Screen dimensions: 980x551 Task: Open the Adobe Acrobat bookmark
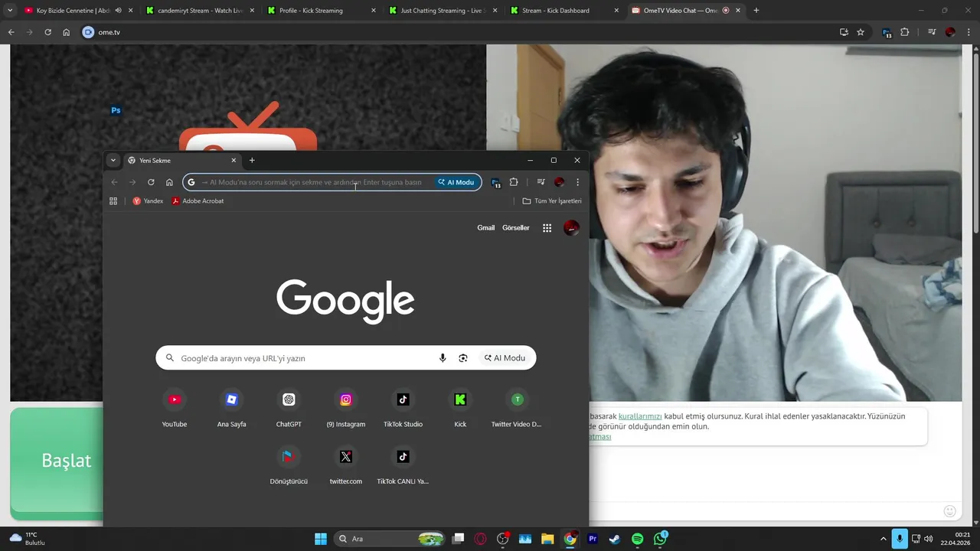pyautogui.click(x=198, y=201)
